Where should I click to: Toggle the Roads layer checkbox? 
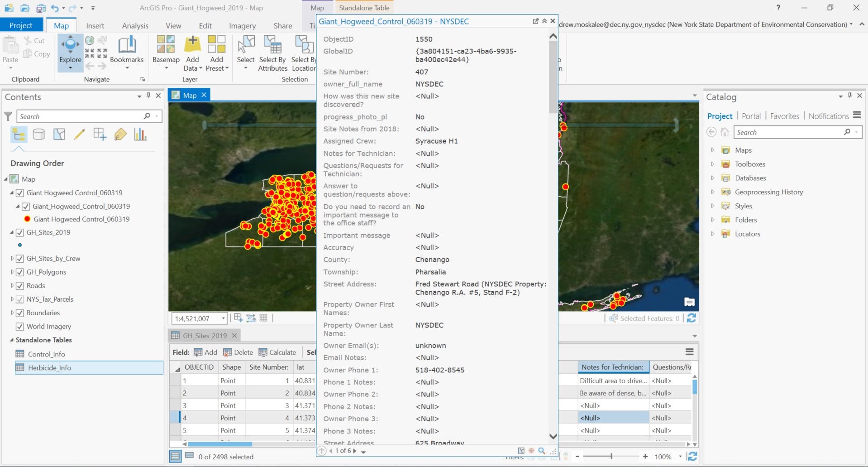coord(20,286)
